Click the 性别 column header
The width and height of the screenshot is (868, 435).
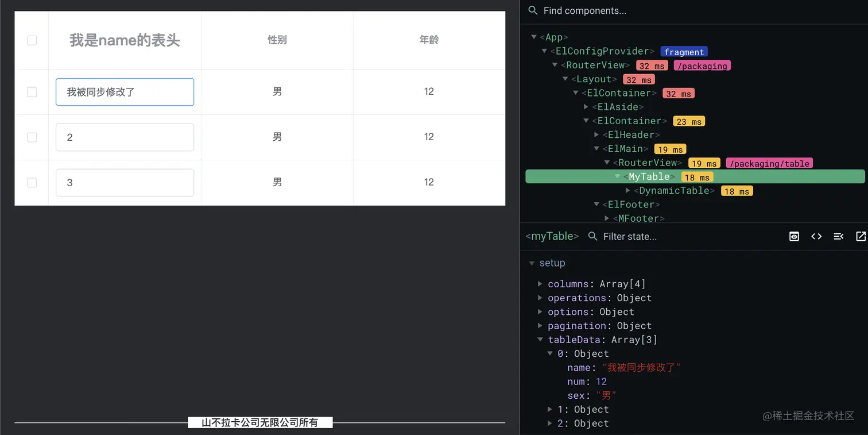[x=277, y=40]
